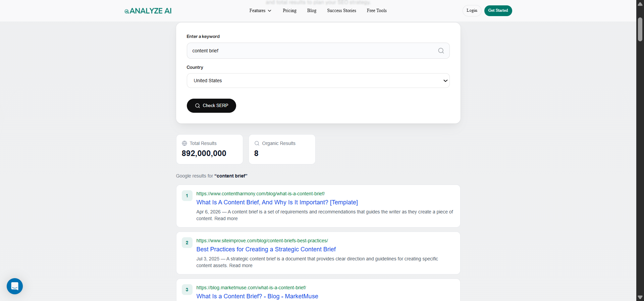644x301 pixels.
Task: Open the chat support widget
Action: point(15,286)
